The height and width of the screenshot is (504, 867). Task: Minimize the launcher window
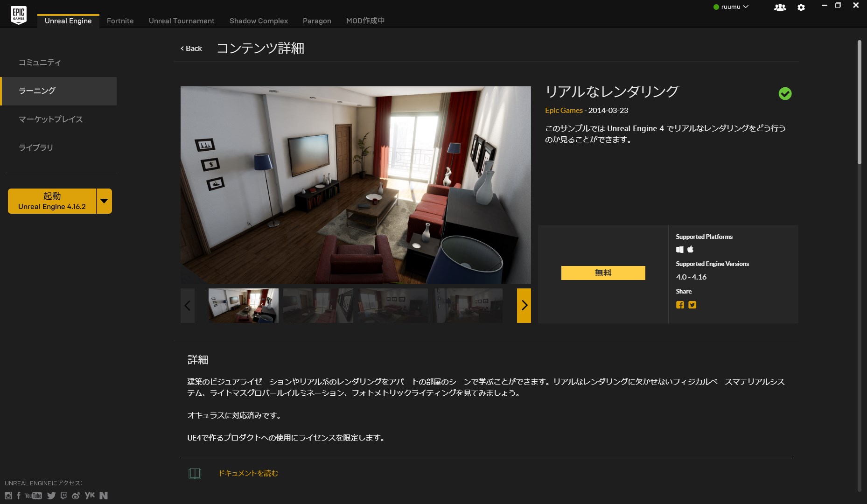click(825, 6)
